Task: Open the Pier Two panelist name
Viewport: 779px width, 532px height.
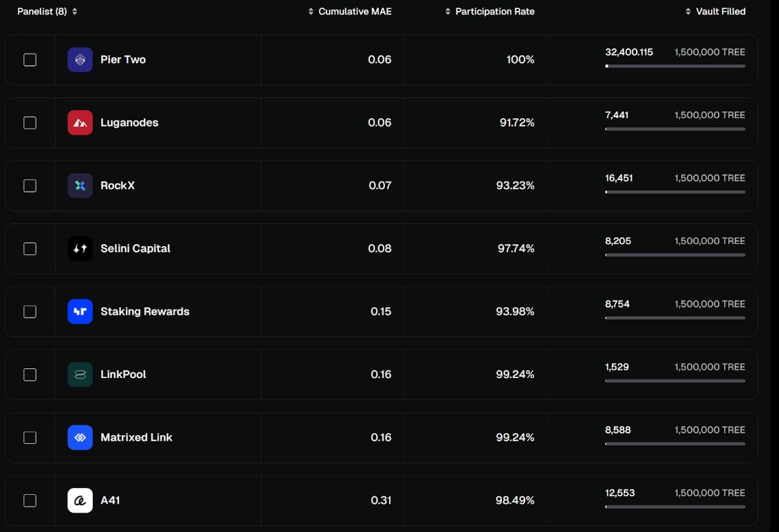Action: 123,60
